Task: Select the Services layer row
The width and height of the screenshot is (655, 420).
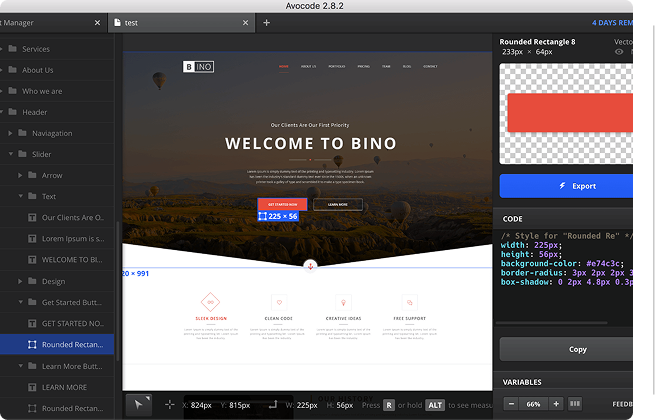Action: click(57, 49)
